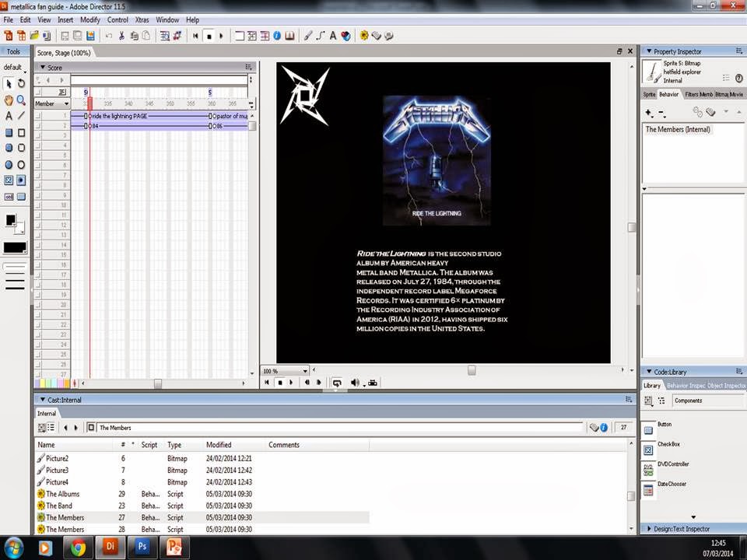Select the Hand tool
This screenshot has width=747, height=560.
point(9,100)
